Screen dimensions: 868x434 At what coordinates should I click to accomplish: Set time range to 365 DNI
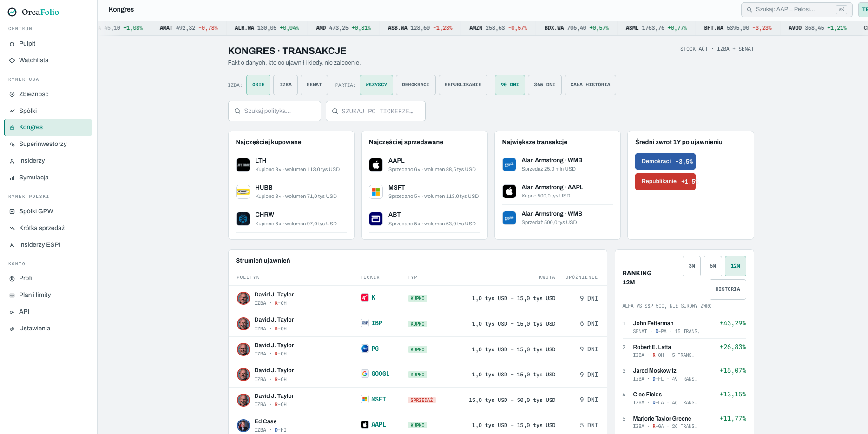click(x=545, y=85)
